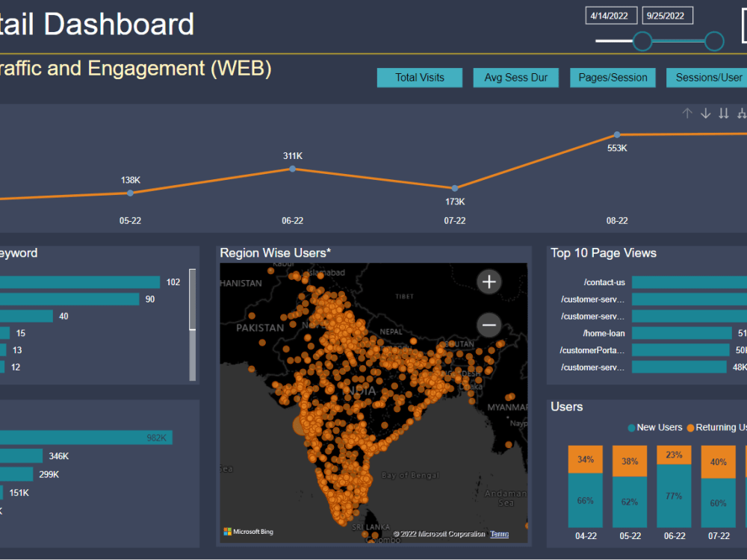Open the start date picker showing 4/14/2022
The image size is (747, 560).
(x=610, y=14)
